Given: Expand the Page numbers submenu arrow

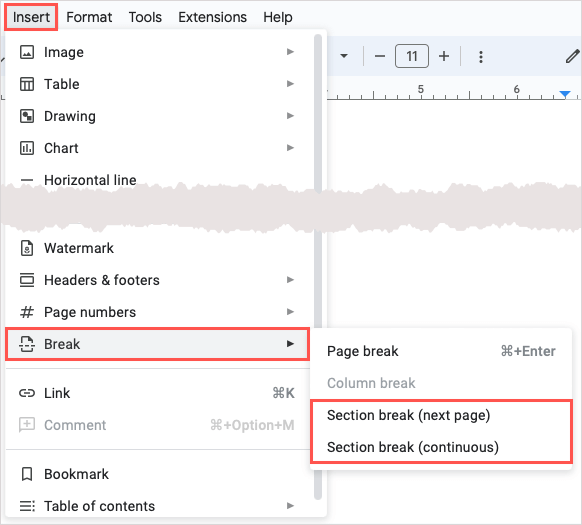Looking at the screenshot, I should point(290,312).
